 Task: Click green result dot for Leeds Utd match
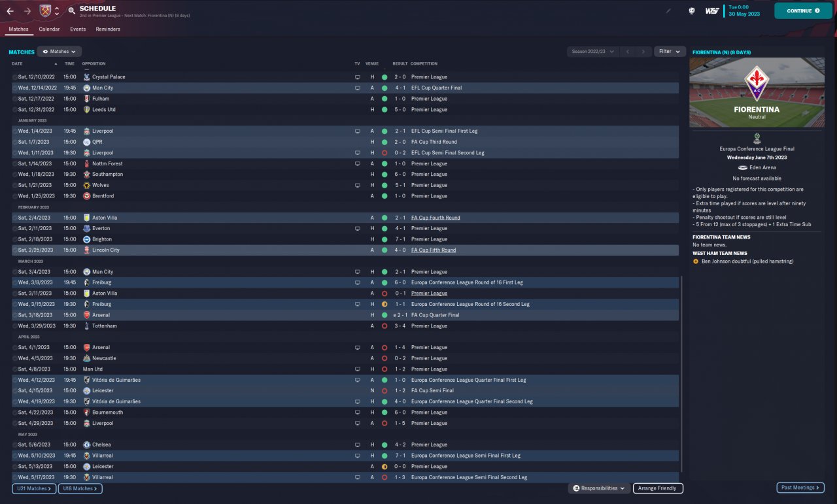(384, 109)
